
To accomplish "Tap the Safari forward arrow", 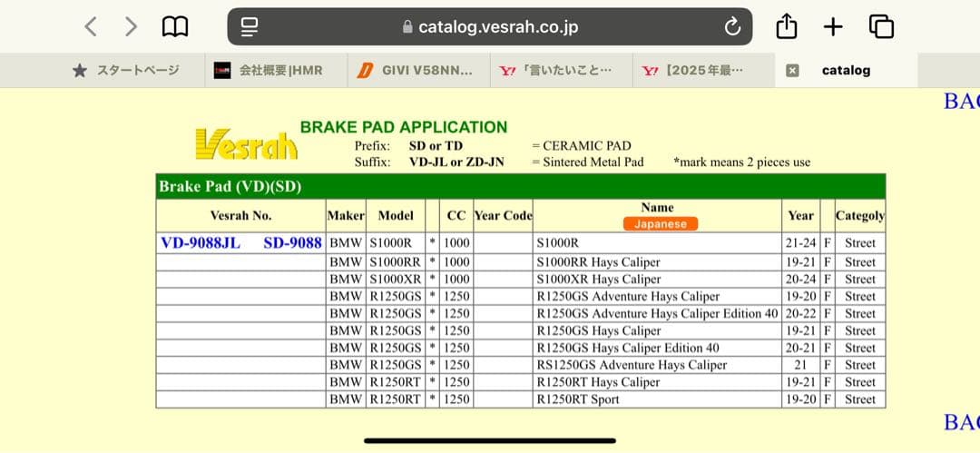I will pos(132,26).
